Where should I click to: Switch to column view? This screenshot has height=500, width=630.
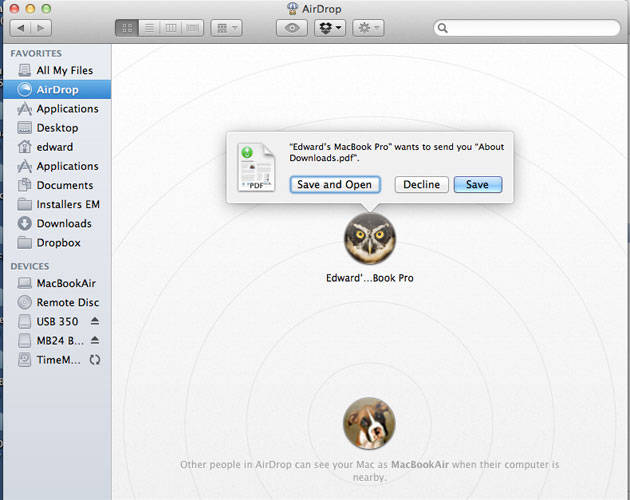[x=170, y=28]
